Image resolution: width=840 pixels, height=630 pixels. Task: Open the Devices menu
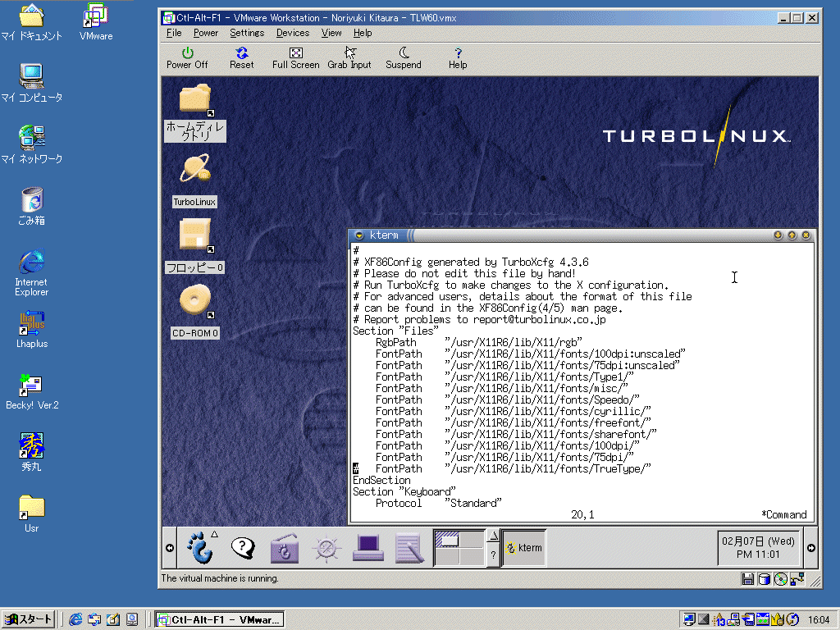[293, 33]
